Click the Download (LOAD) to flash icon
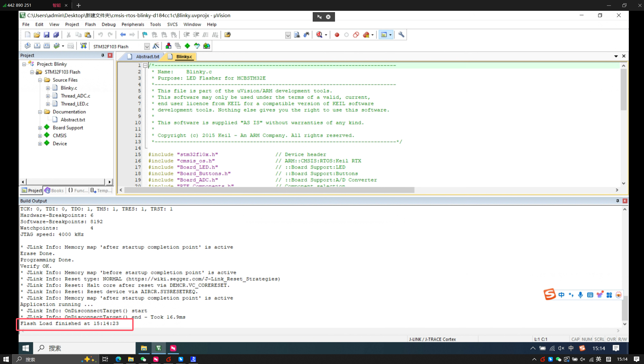 83,46
